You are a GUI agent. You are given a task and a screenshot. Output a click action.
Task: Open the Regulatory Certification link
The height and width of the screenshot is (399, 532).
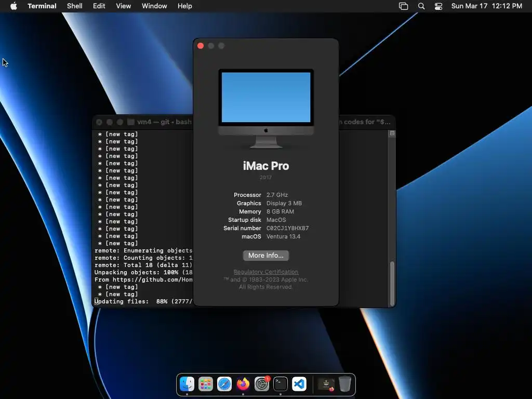point(265,272)
